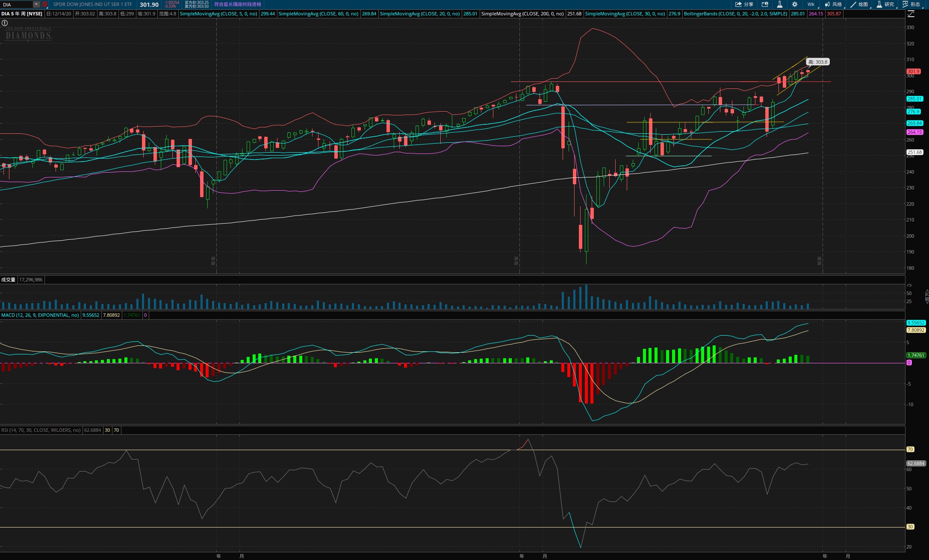
Task: Click the volume value 17,296,986
Action: click(x=31, y=280)
